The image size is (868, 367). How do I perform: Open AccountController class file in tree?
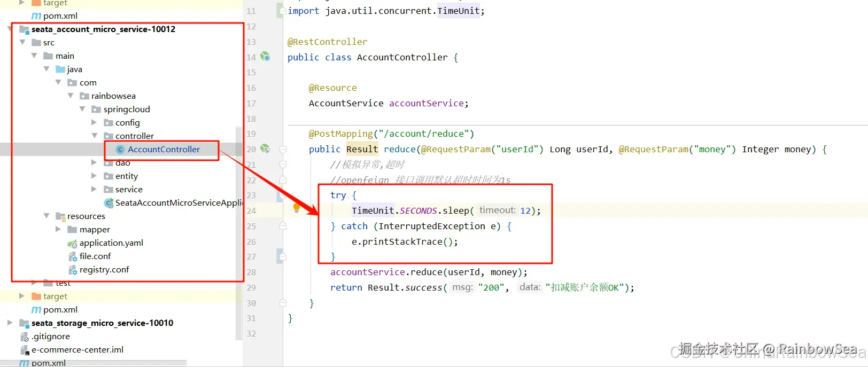point(164,150)
